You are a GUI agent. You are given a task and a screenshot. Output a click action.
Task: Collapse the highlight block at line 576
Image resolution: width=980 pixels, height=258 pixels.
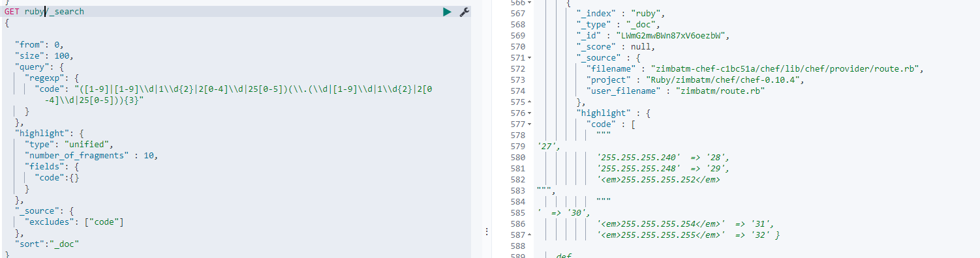(x=528, y=113)
